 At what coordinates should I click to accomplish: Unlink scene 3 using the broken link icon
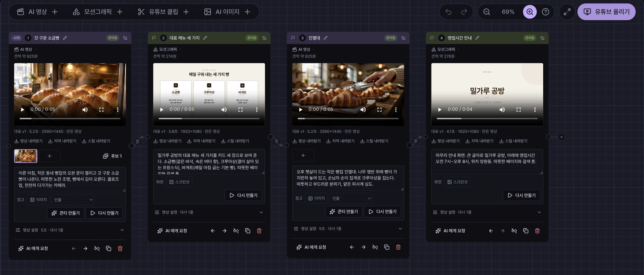tap(375, 247)
